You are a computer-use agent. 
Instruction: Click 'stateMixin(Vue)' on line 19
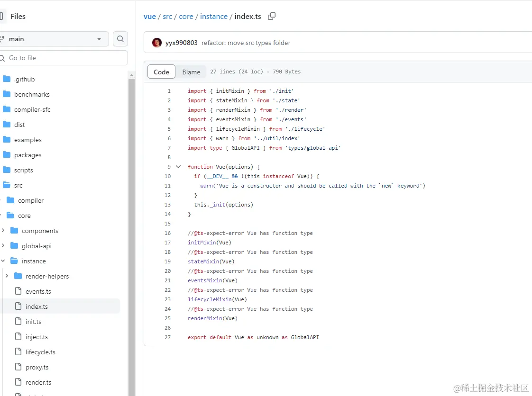point(211,262)
